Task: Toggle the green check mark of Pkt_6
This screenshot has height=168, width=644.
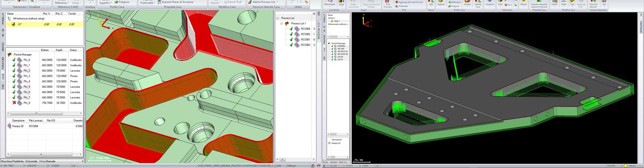Action: tap(14, 92)
